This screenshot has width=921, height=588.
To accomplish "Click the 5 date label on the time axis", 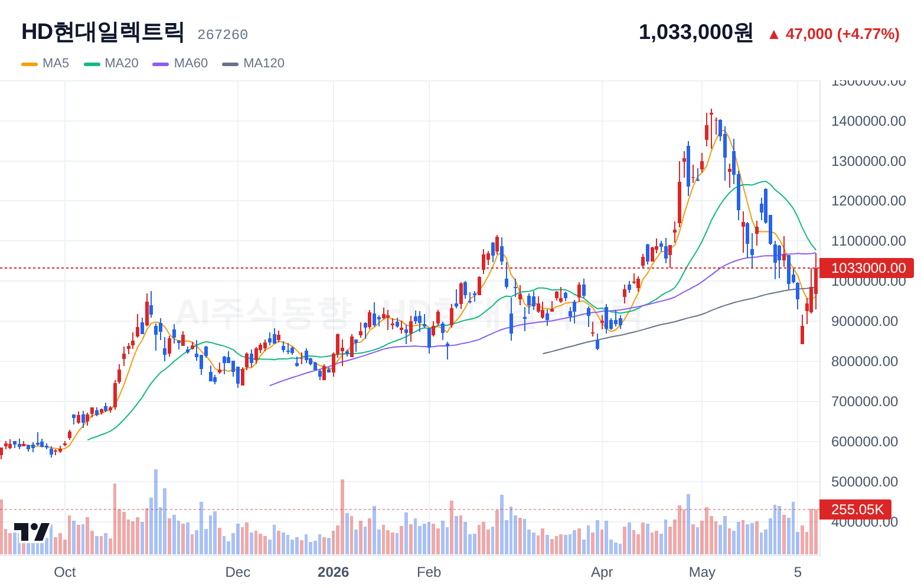I will click(x=798, y=572).
